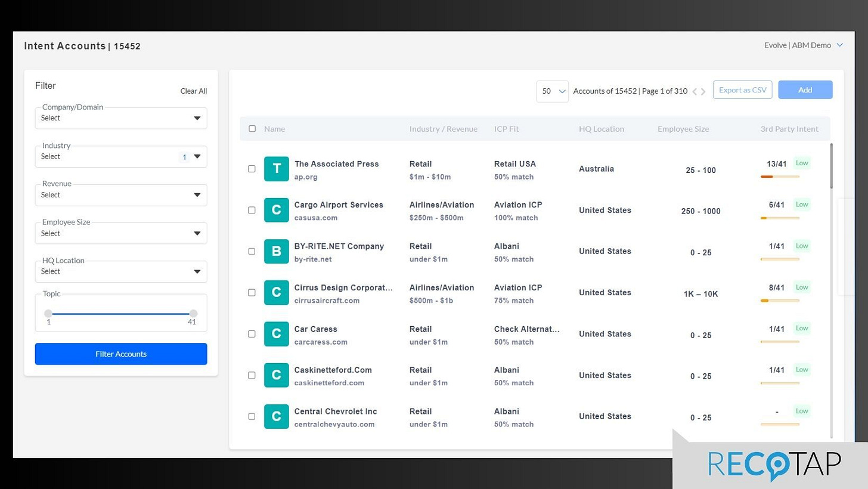Click centralchevyauto.com domain text
868x489 pixels.
[x=334, y=425]
